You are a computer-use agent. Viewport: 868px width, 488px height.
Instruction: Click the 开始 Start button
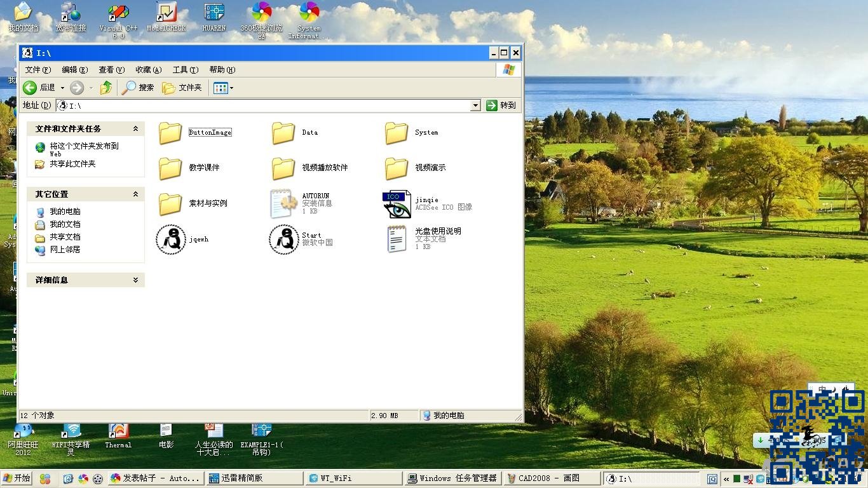tap(17, 478)
